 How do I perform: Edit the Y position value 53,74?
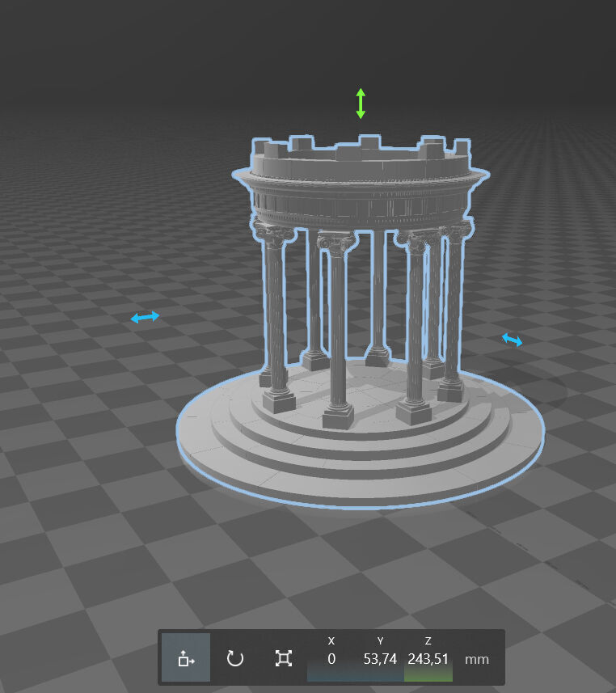380,659
